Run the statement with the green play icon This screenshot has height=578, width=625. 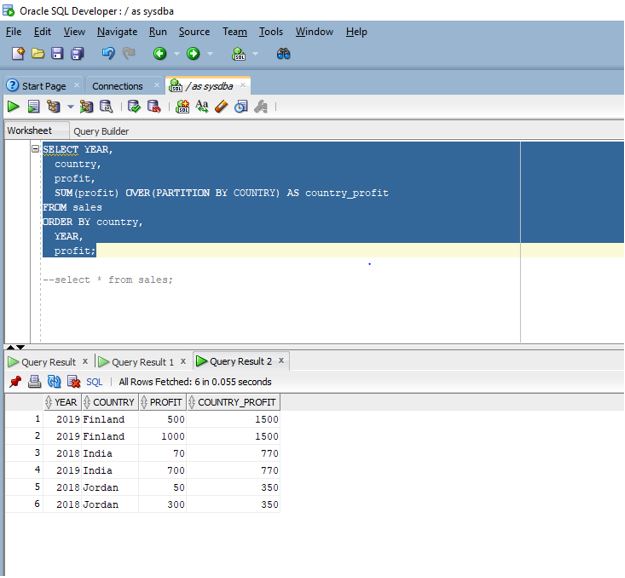coord(13,106)
